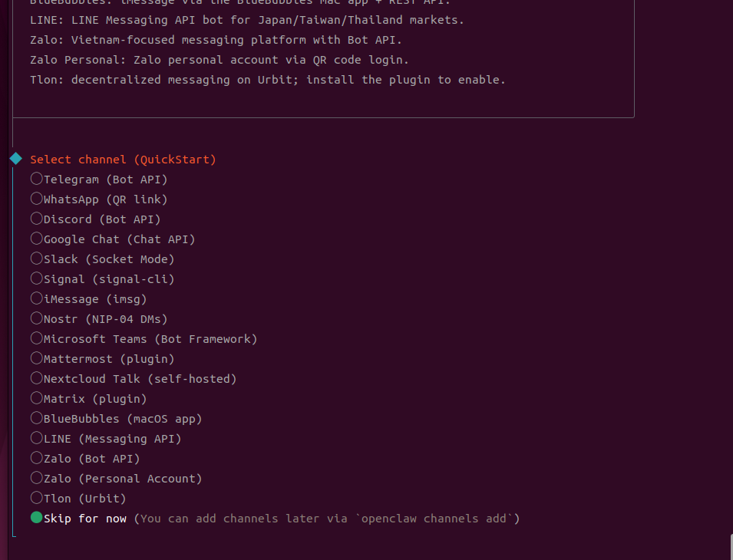Image resolution: width=733 pixels, height=560 pixels.
Task: Choose WhatsApp (QR link) channel
Action: coord(37,199)
